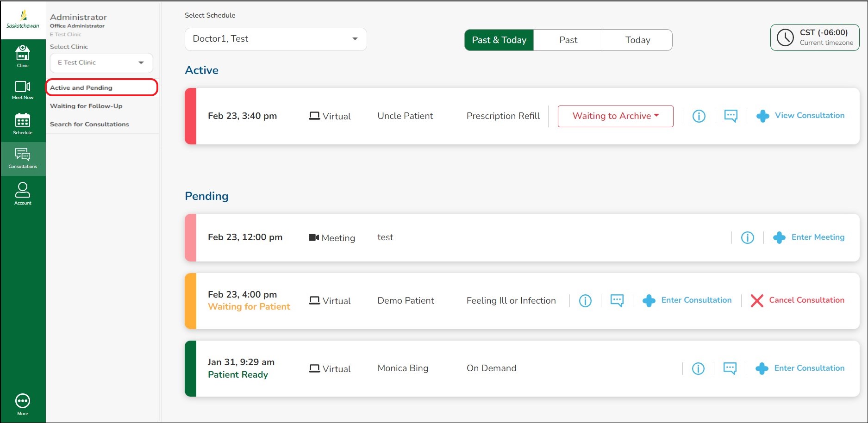Open Waiting for Follow-Up menu item
The image size is (868, 423).
(86, 106)
